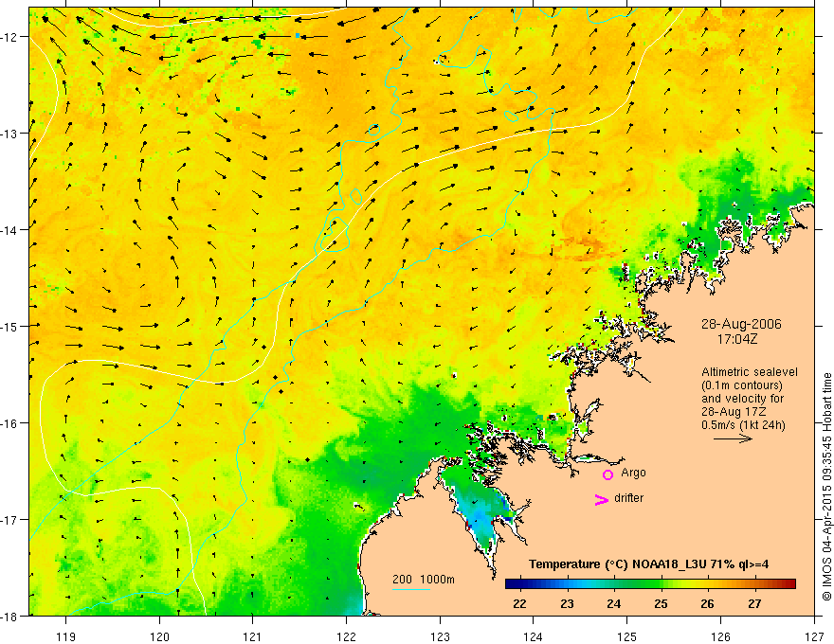Click the latitude -15 axis label
The width and height of the screenshot is (834, 644).
[x=10, y=326]
